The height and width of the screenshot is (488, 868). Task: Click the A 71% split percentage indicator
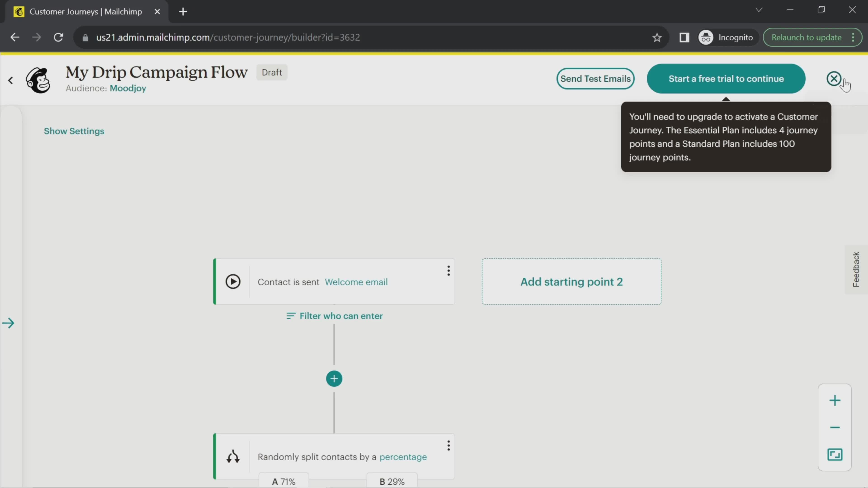click(x=283, y=481)
